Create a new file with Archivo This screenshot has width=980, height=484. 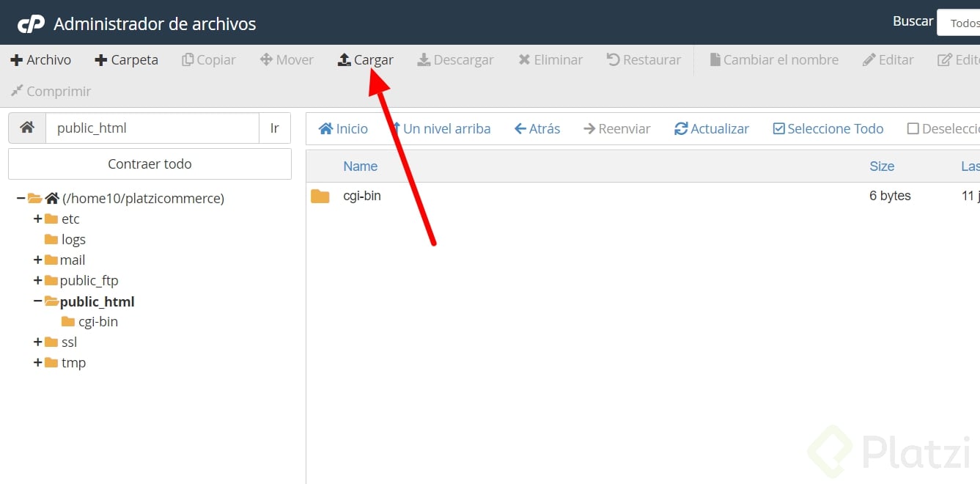pos(41,60)
